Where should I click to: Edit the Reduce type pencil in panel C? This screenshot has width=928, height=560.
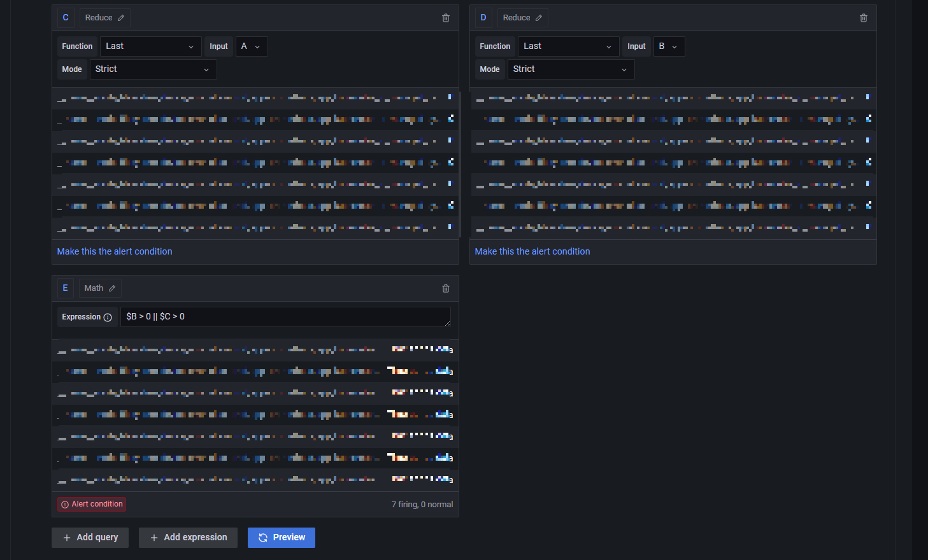(x=121, y=18)
